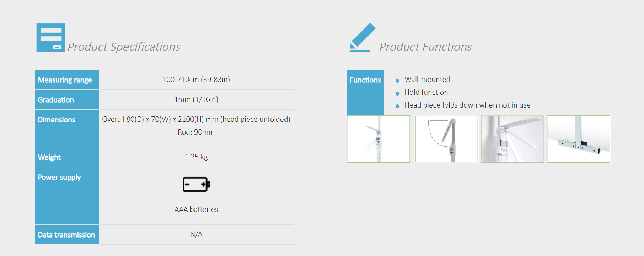The height and width of the screenshot is (256, 644).
Task: Select the Power supply row header
Action: point(59,177)
